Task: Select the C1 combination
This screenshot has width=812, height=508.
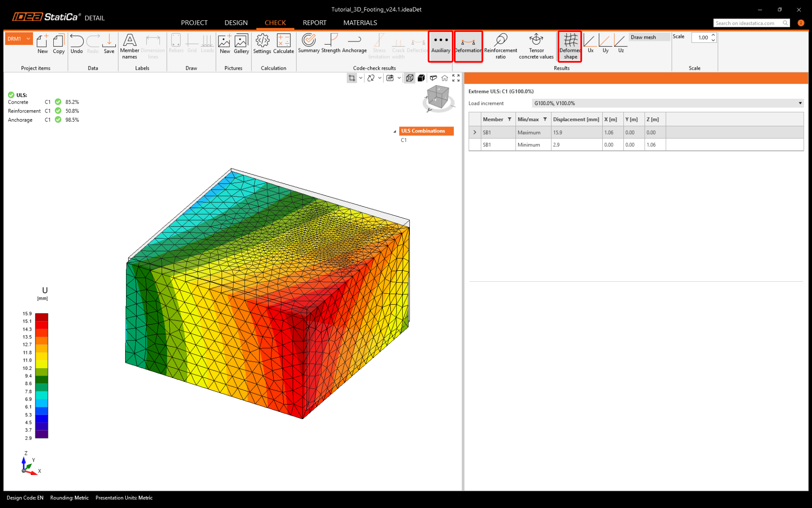Action: pyautogui.click(x=404, y=140)
